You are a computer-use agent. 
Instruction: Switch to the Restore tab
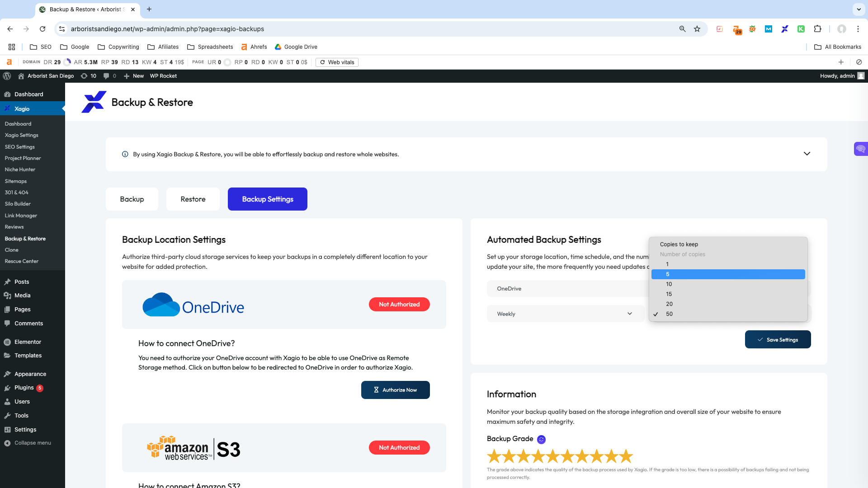(x=193, y=199)
